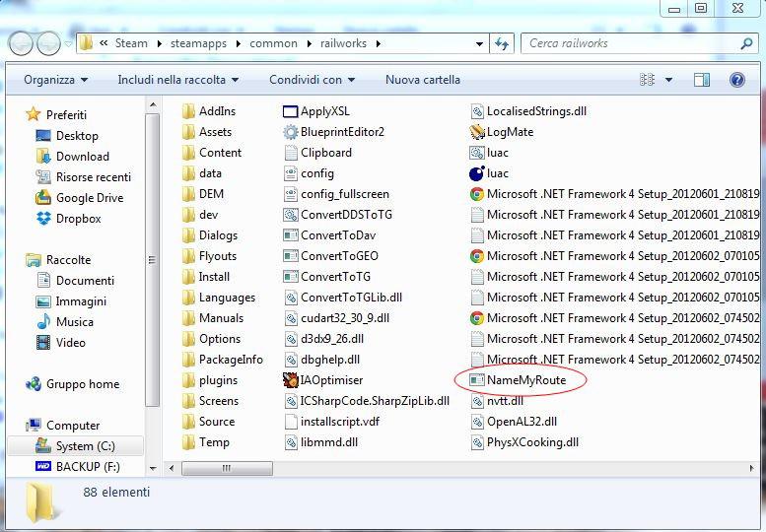This screenshot has height=532, width=766.
Task: Click the Forward navigation button
Action: (49, 44)
